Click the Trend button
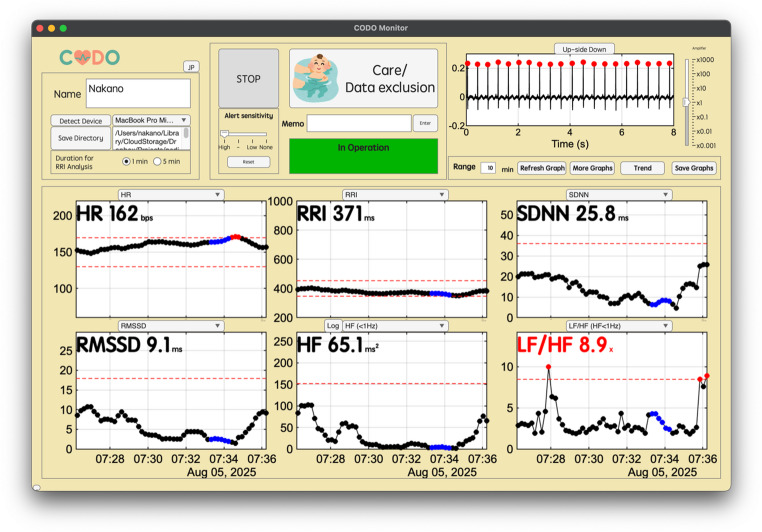This screenshot has height=532, width=762. [642, 168]
